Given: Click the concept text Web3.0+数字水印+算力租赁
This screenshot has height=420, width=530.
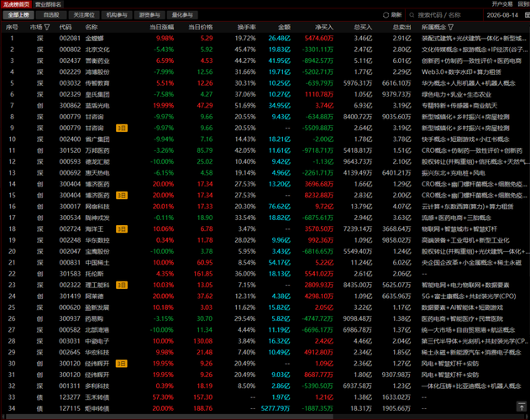Looking at the screenshot, I should pyautogui.click(x=461, y=71).
